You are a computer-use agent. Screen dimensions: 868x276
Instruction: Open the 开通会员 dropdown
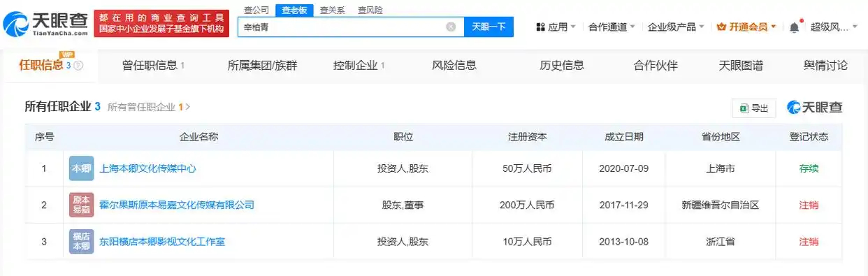point(747,27)
